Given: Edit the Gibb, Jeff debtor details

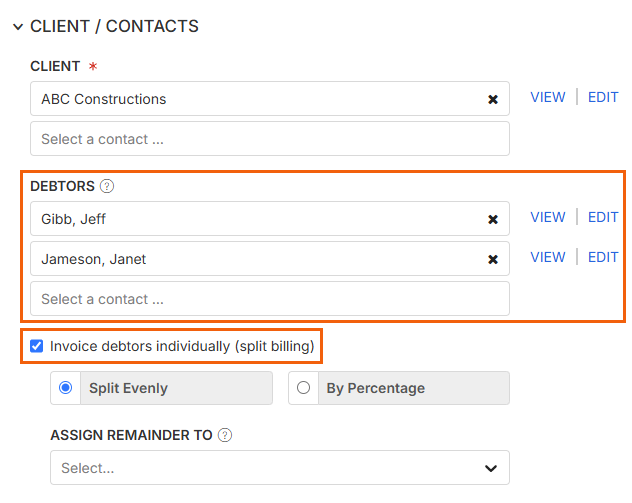Looking at the screenshot, I should point(603,217).
